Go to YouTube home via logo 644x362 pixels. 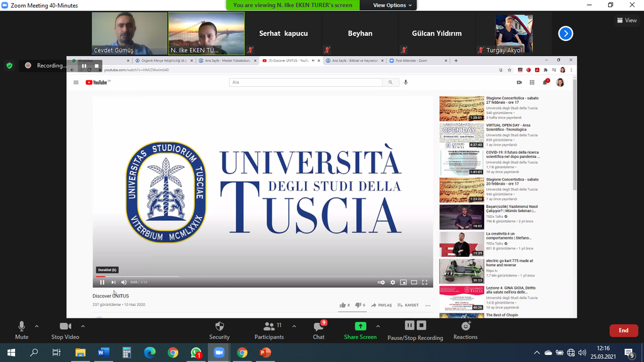point(97,82)
